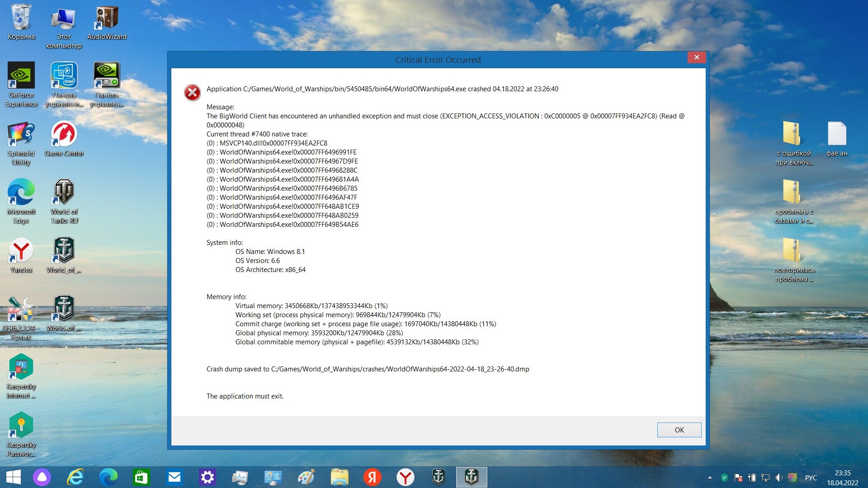Select the World_of_ shortcut beside GSI6.2.2.24

click(x=64, y=314)
